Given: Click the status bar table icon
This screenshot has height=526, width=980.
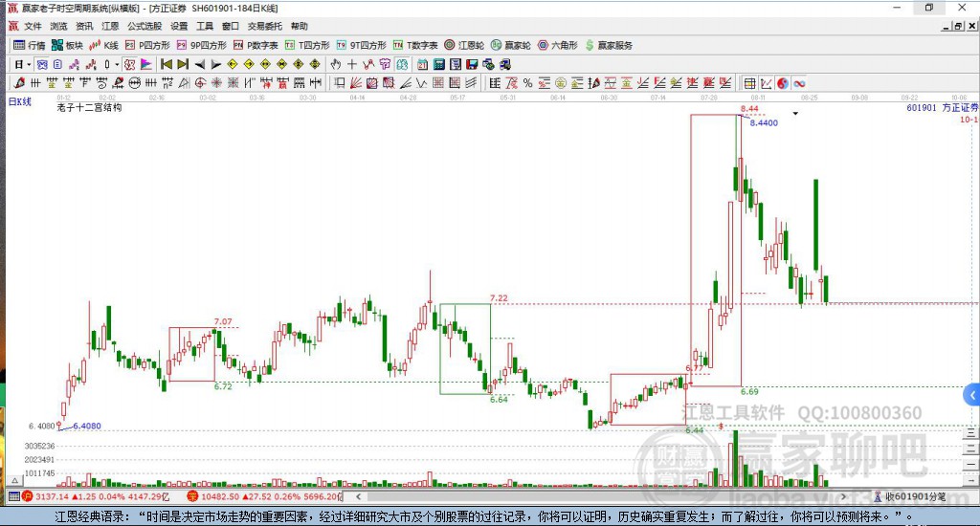Looking at the screenshot, I should click(x=13, y=496).
